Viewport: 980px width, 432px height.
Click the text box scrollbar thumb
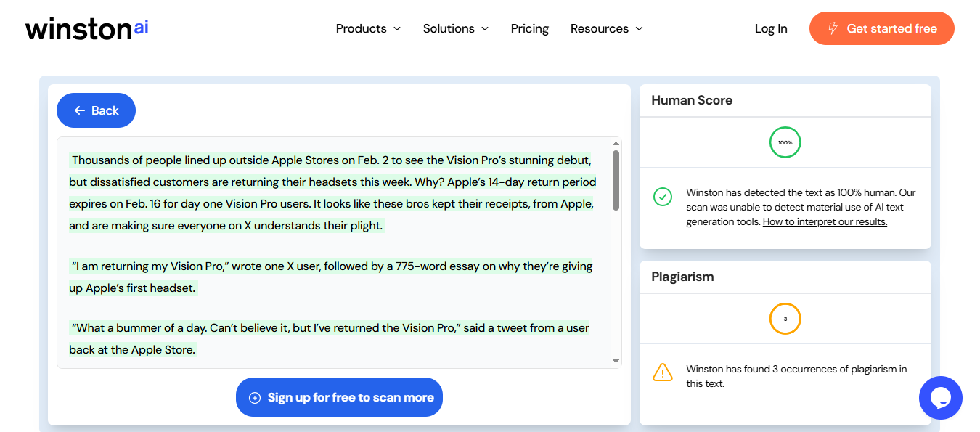coord(616,180)
